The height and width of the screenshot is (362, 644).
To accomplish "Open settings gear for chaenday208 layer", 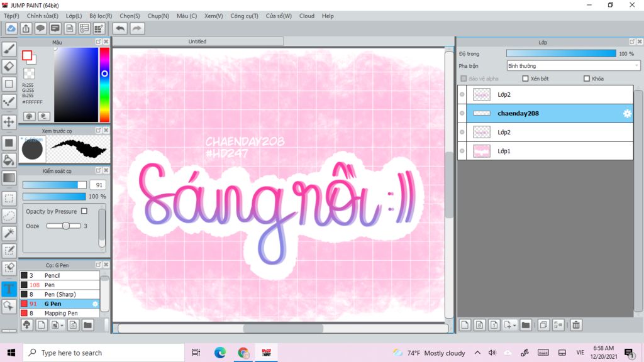I will coord(627,114).
